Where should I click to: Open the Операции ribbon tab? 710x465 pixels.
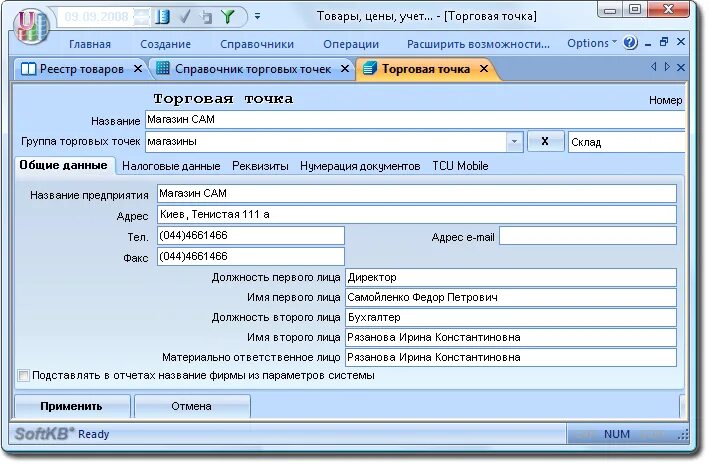click(x=351, y=44)
